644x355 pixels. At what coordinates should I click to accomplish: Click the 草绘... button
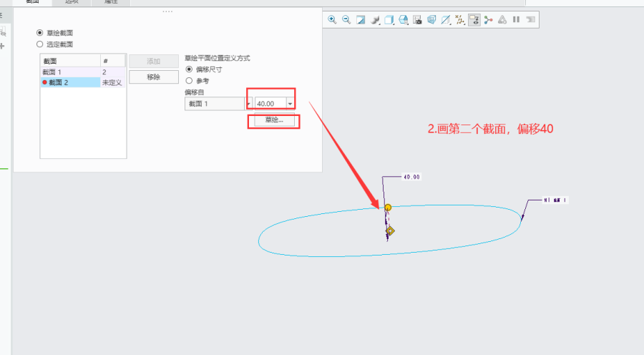(274, 120)
